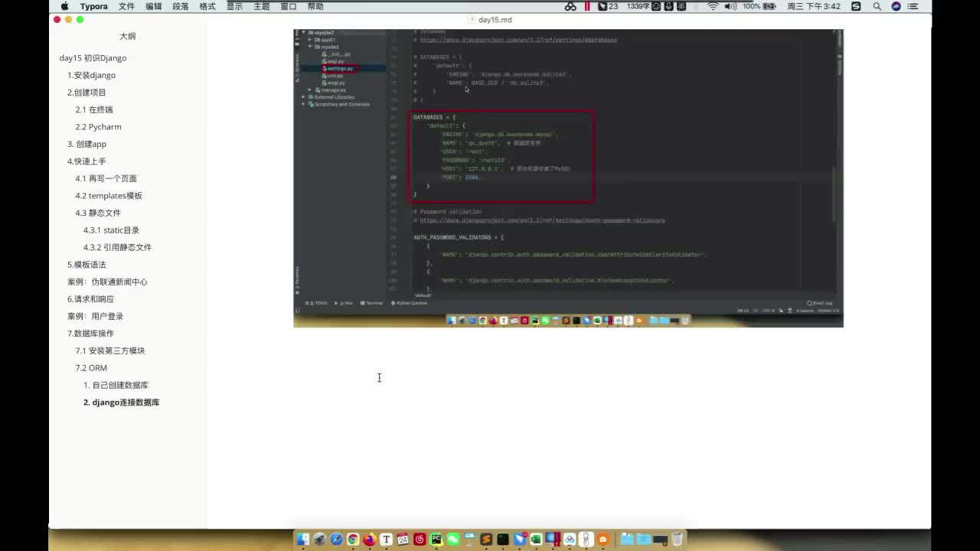This screenshot has width=980, height=551.
Task: Open the 格式 menu
Action: coord(207,6)
